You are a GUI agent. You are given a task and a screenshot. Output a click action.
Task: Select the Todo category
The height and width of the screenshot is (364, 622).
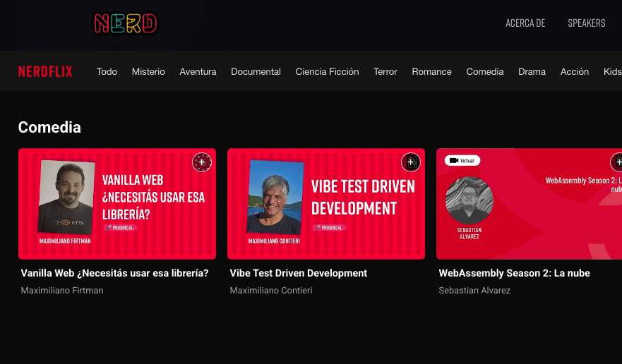pos(107,71)
